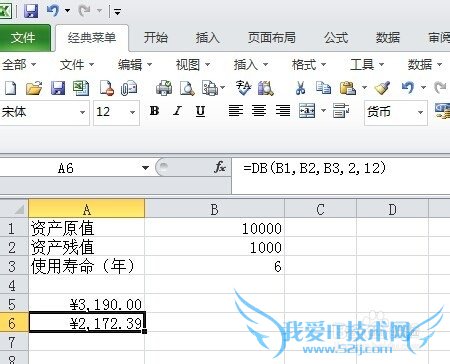This screenshot has width=450, height=364.
Task: Toggle Align Right
Action: click(x=283, y=110)
